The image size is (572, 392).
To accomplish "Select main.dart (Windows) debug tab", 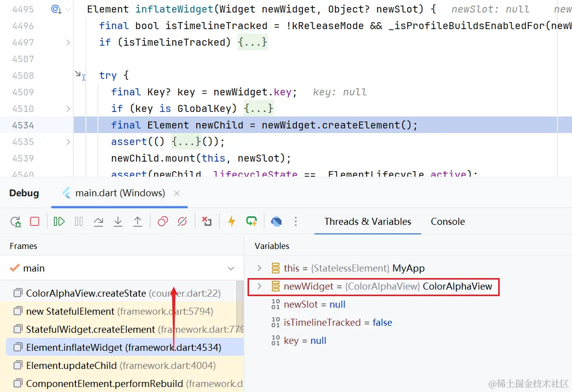I will (x=120, y=193).
